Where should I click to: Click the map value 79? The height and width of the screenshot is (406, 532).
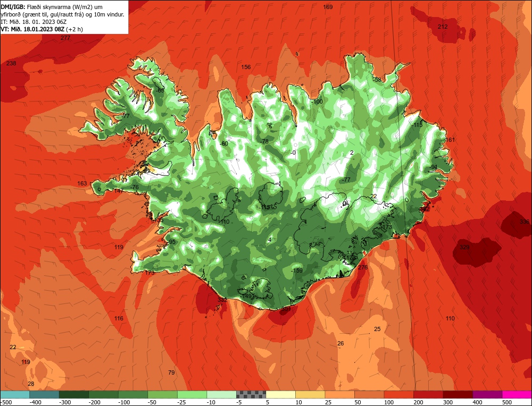(x=172, y=373)
